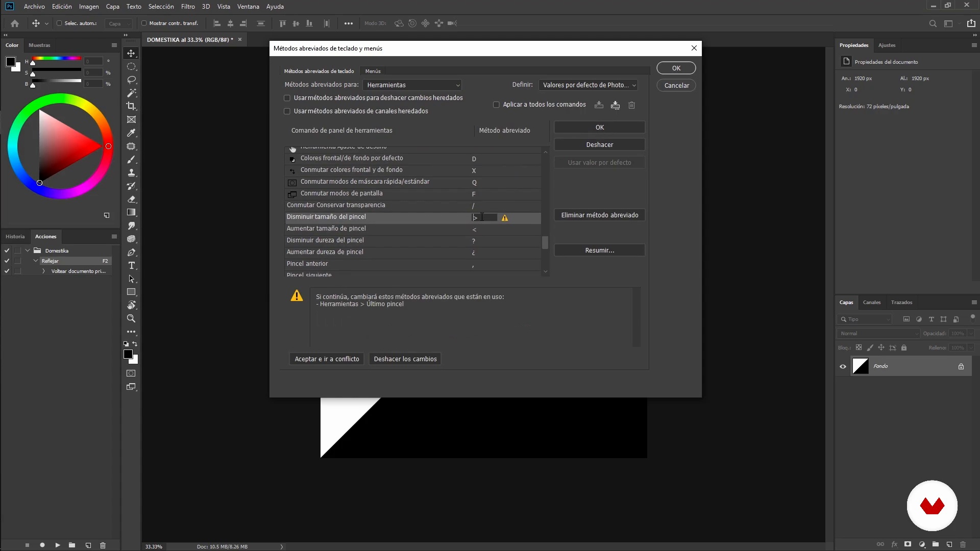The width and height of the screenshot is (980, 551).
Task: Select the Magic Wand tool
Action: (x=131, y=93)
